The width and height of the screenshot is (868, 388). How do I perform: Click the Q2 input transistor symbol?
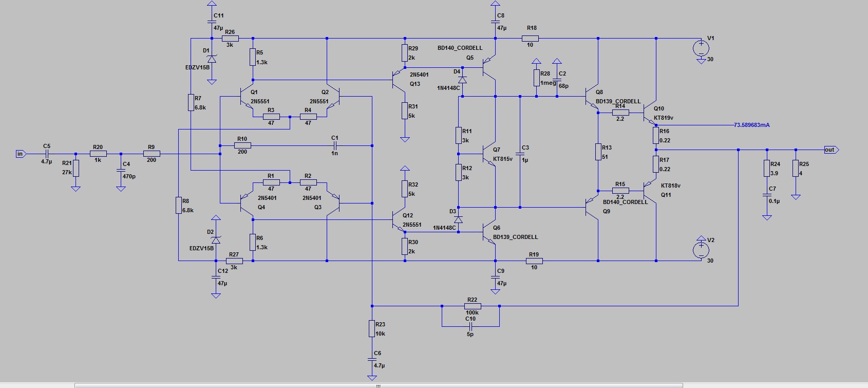[333, 96]
